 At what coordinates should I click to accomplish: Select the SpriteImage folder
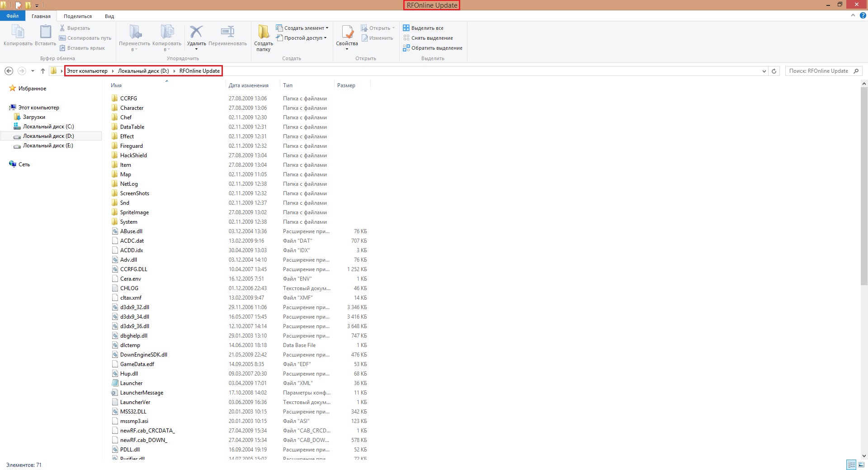pos(134,212)
